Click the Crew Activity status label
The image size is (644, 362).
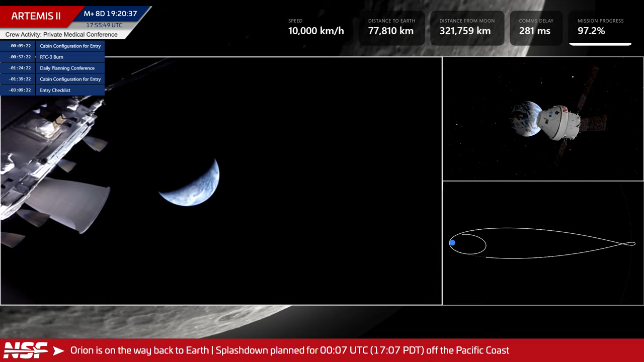(x=61, y=35)
